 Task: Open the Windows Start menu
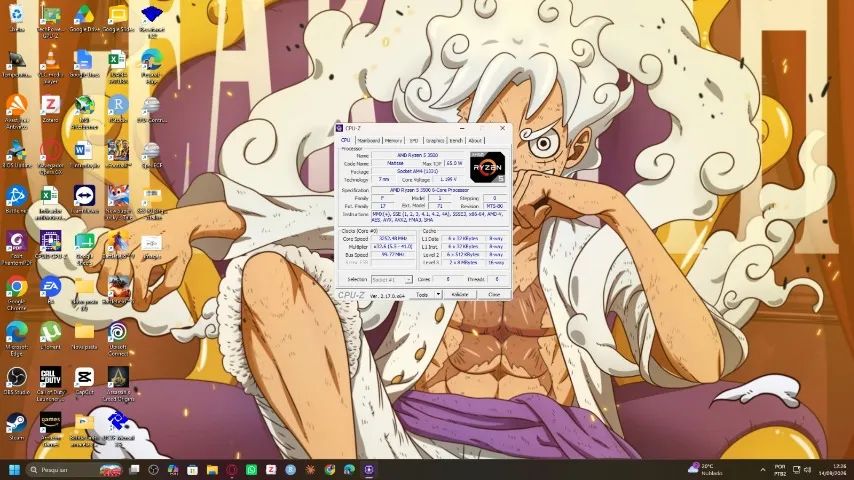(15, 470)
